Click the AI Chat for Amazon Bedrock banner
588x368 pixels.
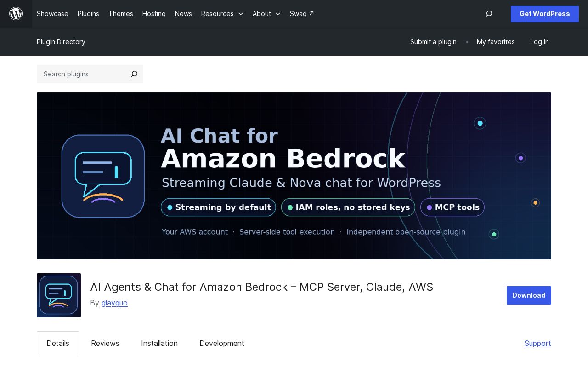(x=294, y=176)
